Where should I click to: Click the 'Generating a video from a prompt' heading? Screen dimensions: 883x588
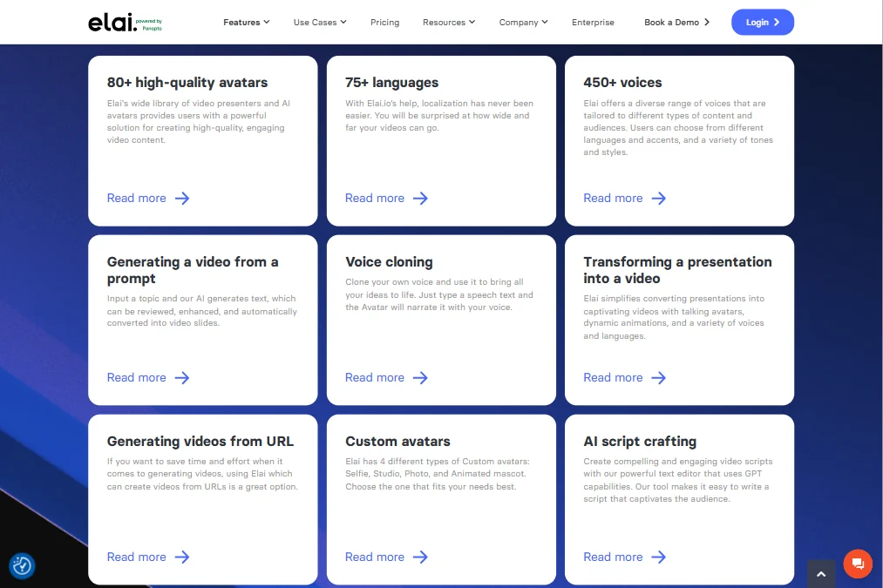click(x=193, y=270)
